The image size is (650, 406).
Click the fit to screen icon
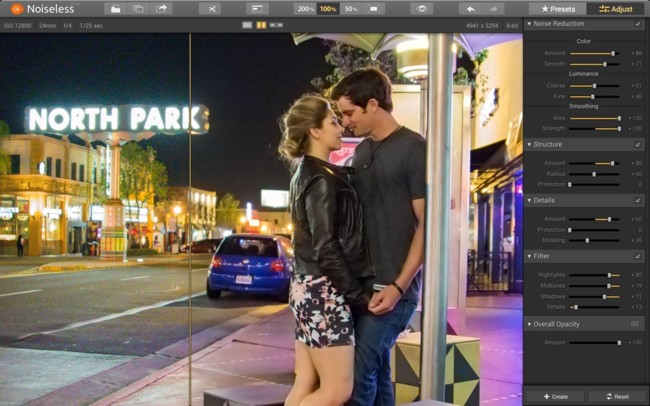tap(374, 9)
